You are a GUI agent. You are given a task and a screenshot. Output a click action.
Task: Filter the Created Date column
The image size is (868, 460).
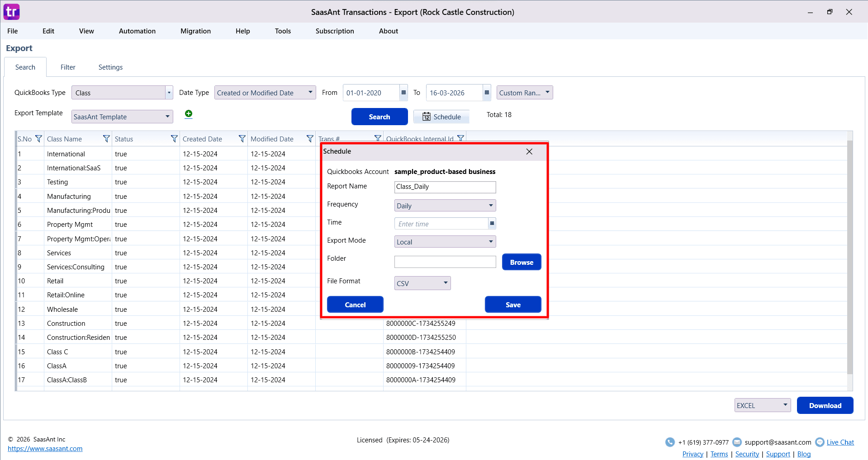pos(242,139)
